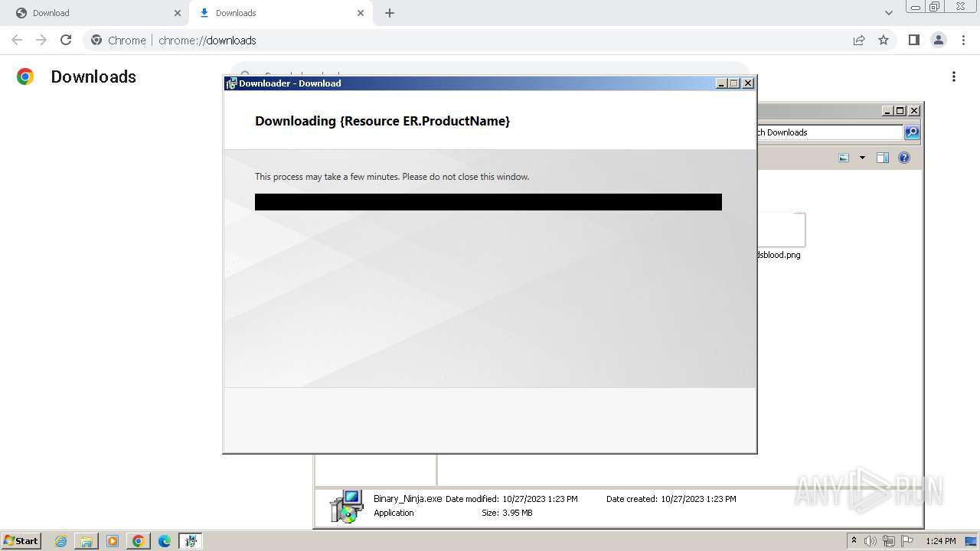This screenshot has height=551, width=980.
Task: Click Downloader window title bar icon
Action: point(231,83)
